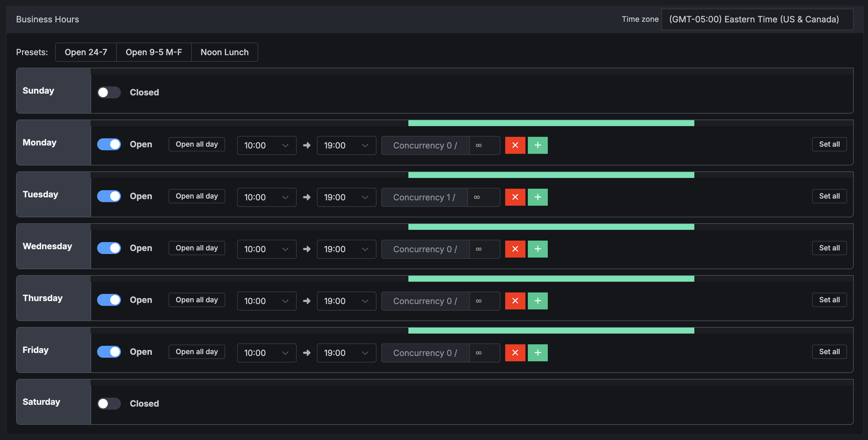Click Wednesday concurrency limit infinity field
The width and height of the screenshot is (868, 440).
point(485,249)
